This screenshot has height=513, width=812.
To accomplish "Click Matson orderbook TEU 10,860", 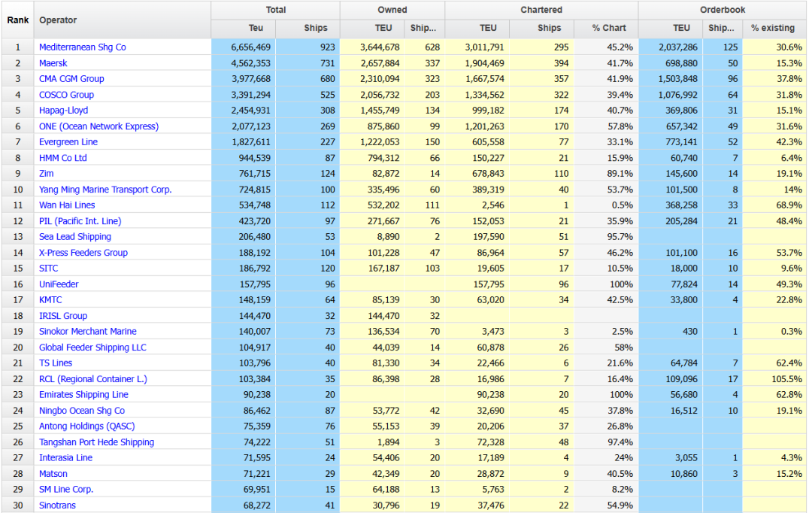I will (671, 474).
